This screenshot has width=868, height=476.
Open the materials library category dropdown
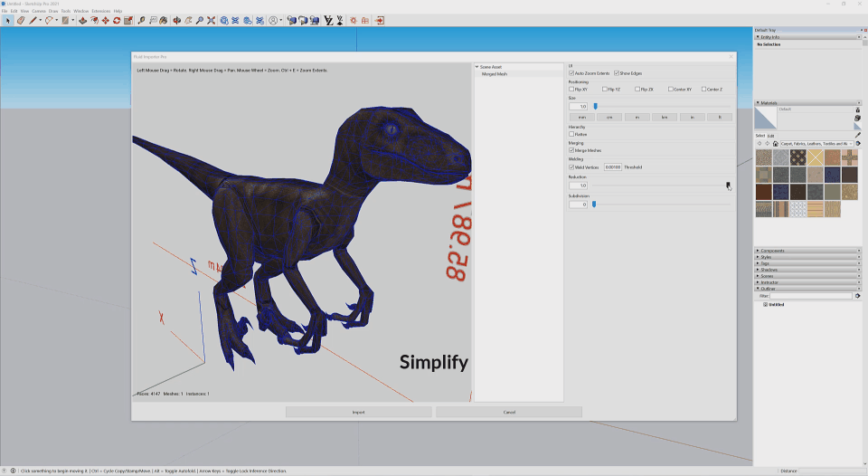pyautogui.click(x=816, y=144)
